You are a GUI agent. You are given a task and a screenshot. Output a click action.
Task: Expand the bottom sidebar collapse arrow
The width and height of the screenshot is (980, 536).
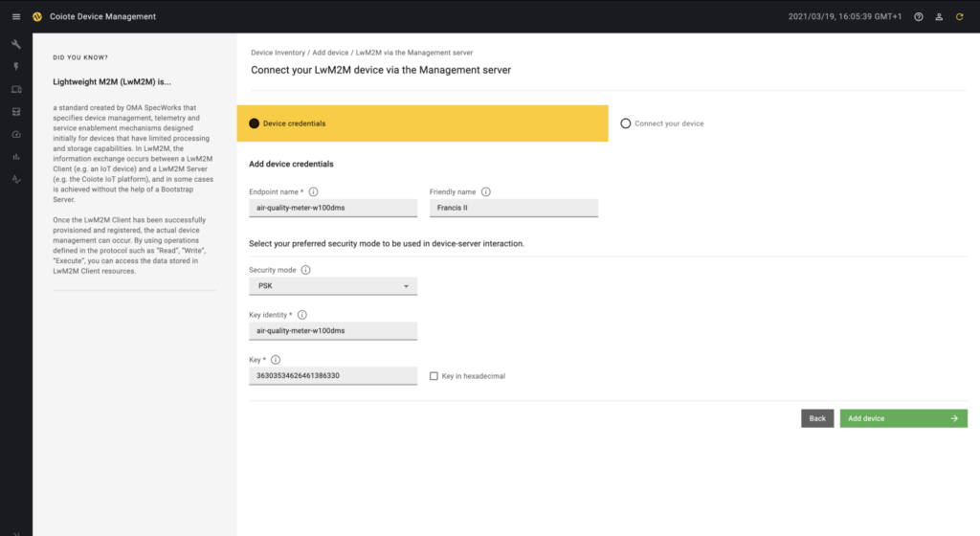pos(15,532)
